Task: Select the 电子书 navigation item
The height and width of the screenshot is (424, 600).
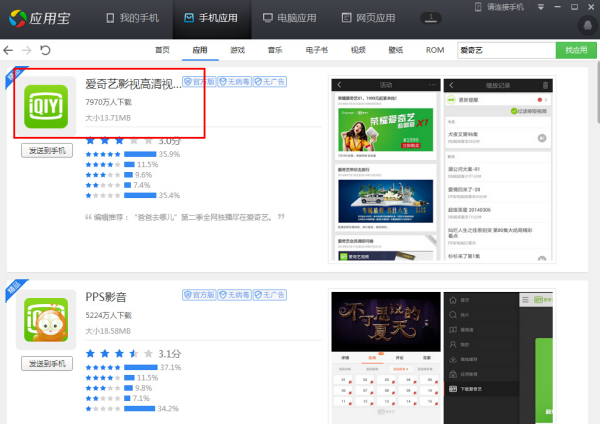Action: pos(317,50)
